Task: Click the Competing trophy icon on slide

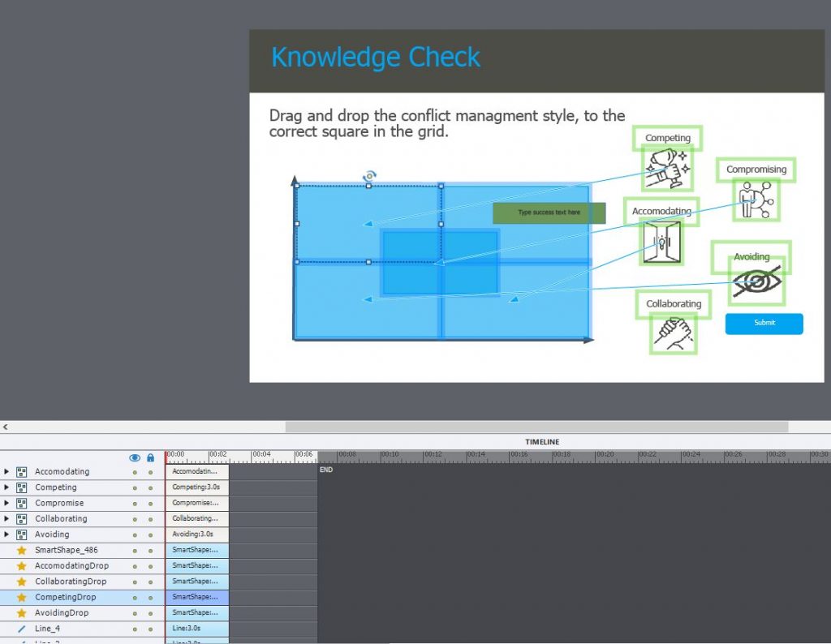Action: [667, 169]
